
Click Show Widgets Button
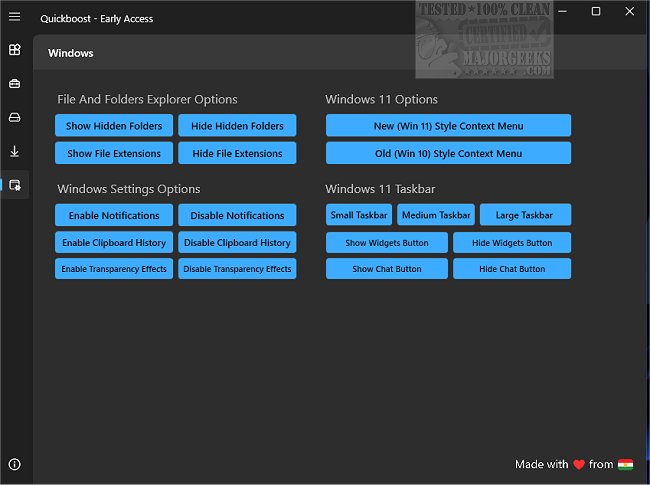[387, 242]
